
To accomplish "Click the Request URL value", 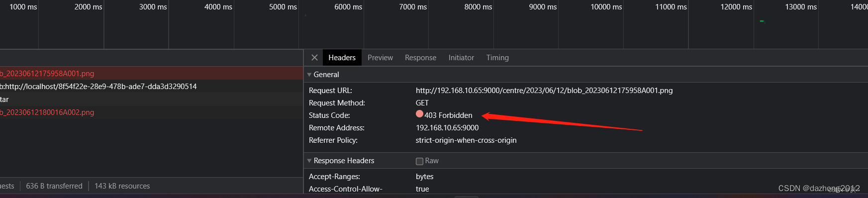I will [544, 91].
